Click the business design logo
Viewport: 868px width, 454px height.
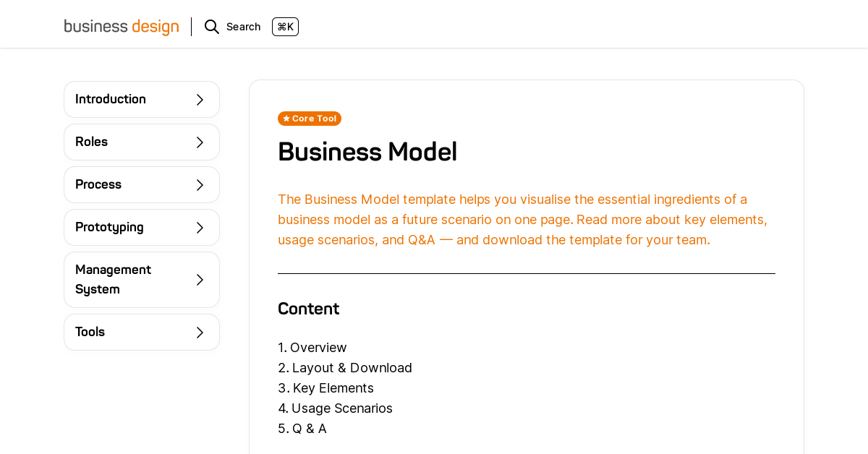tap(121, 25)
